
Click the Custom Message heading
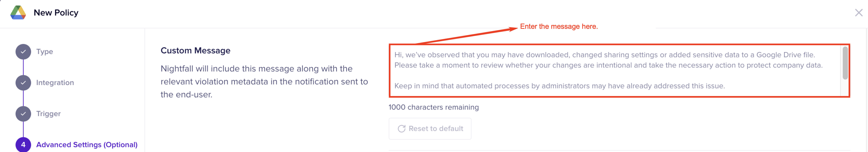[x=195, y=50]
